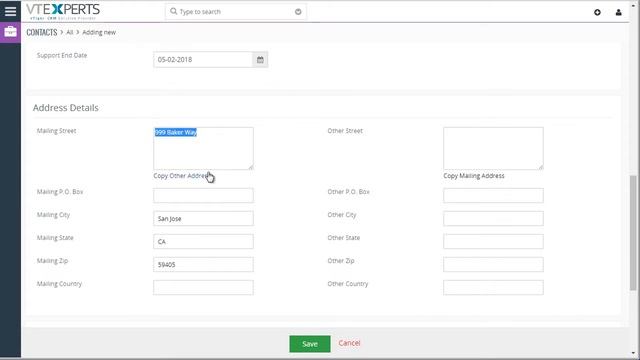Open the hamburger main menu
Viewport: 640px width, 360px height.
[11, 11]
